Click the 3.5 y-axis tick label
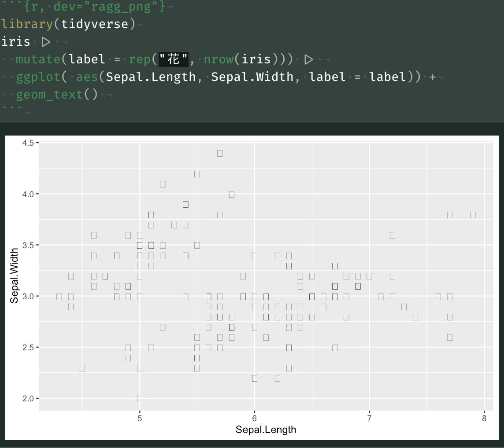Screen dimensions: 504x448 click(28, 246)
